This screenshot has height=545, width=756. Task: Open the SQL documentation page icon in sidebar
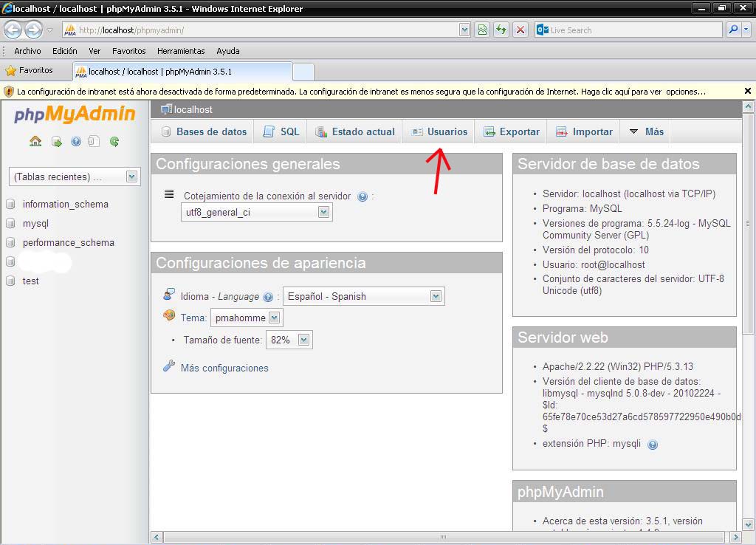pos(94,141)
